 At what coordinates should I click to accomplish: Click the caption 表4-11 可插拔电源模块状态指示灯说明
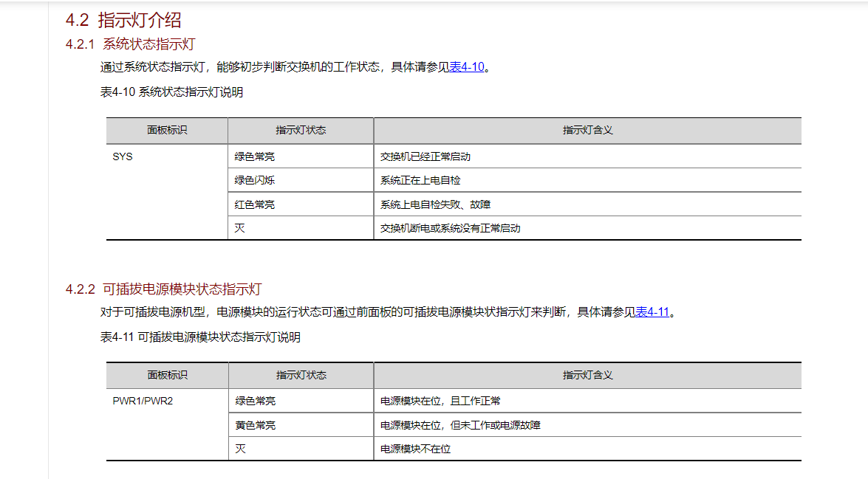coord(200,337)
